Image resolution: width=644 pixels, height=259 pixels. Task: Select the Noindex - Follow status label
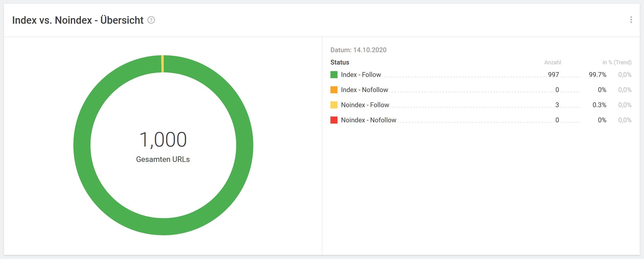click(365, 105)
